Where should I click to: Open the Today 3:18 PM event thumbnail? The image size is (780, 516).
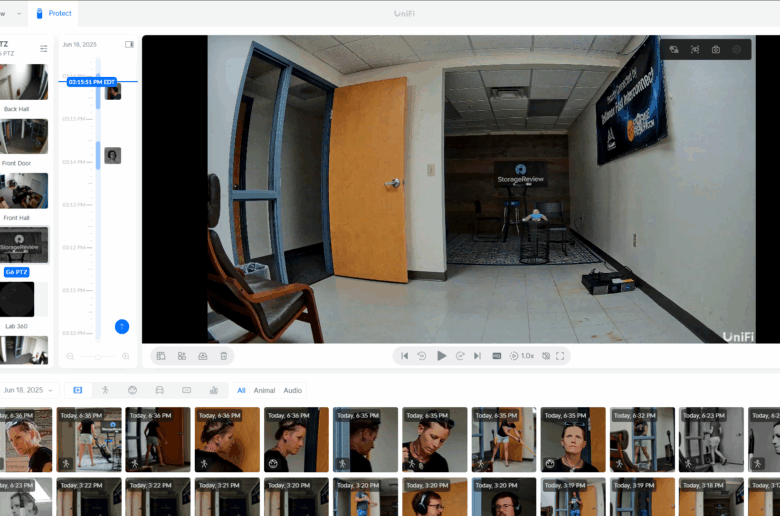[711, 497]
